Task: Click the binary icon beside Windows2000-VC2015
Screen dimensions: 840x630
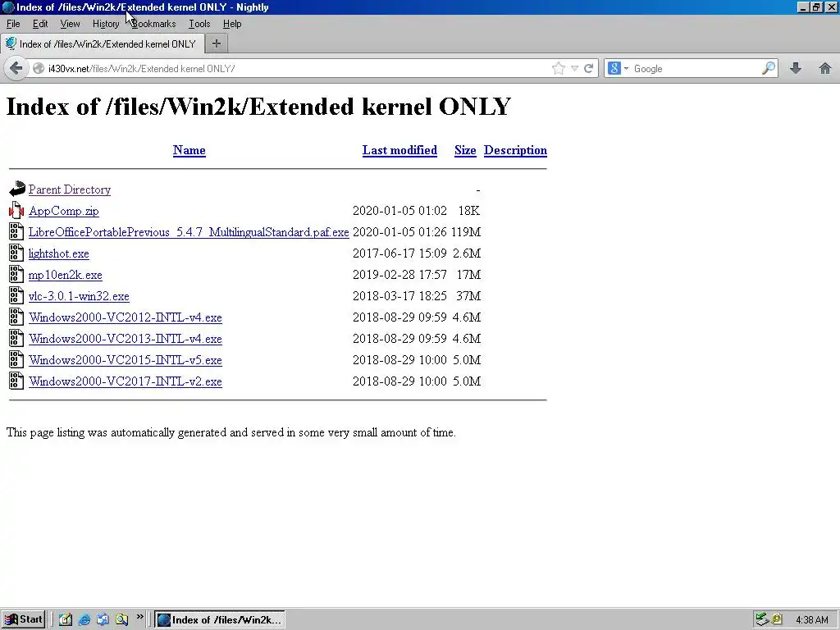Action: click(x=16, y=360)
